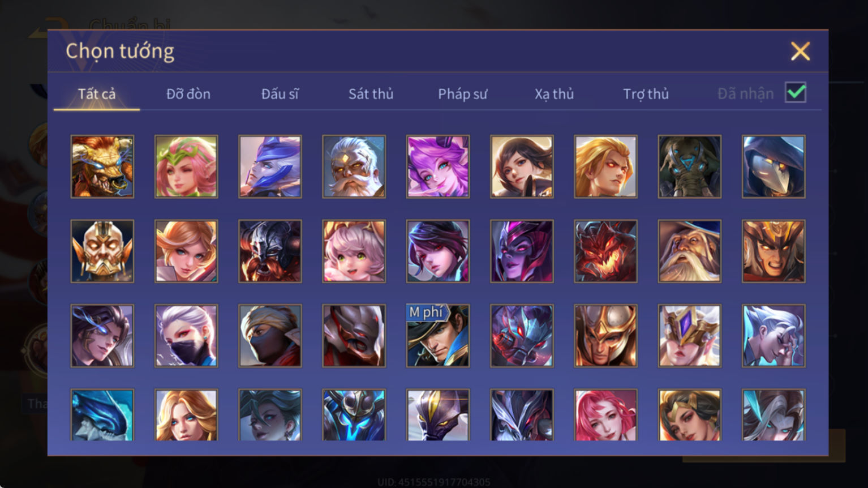Image resolution: width=868 pixels, height=488 pixels.
Task: Filter heroes by Sát thủ
Action: tap(371, 94)
